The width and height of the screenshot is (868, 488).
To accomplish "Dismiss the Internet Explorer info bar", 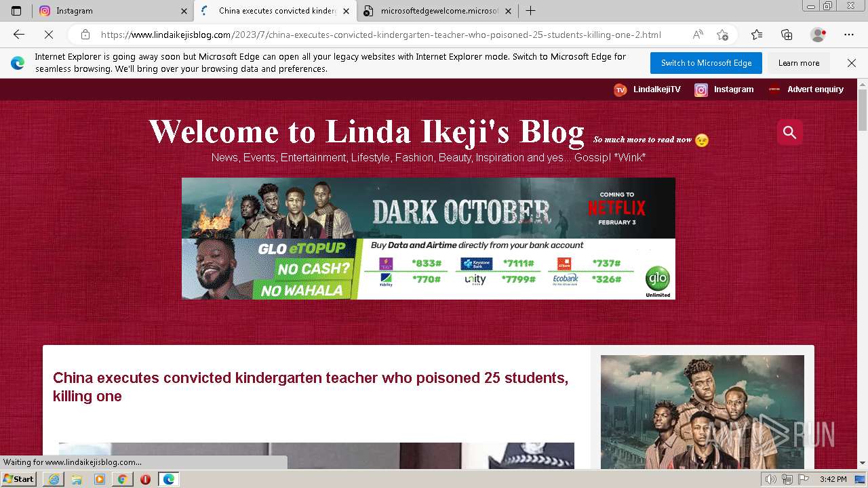I will pos(852,63).
